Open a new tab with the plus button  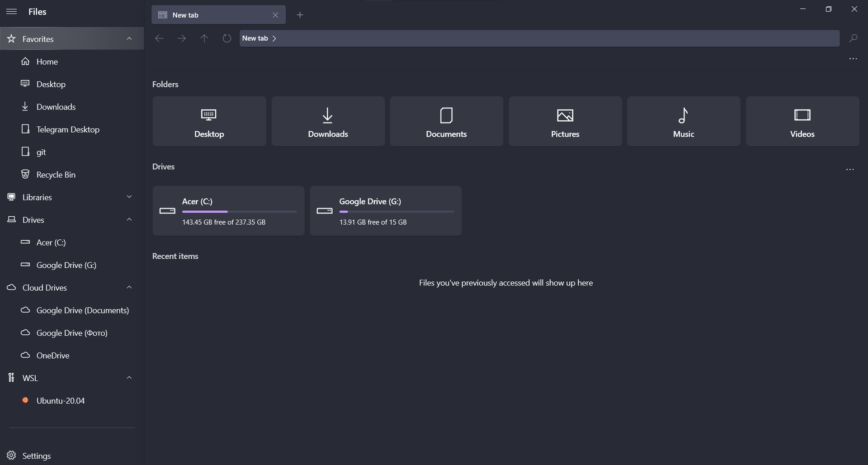(300, 14)
